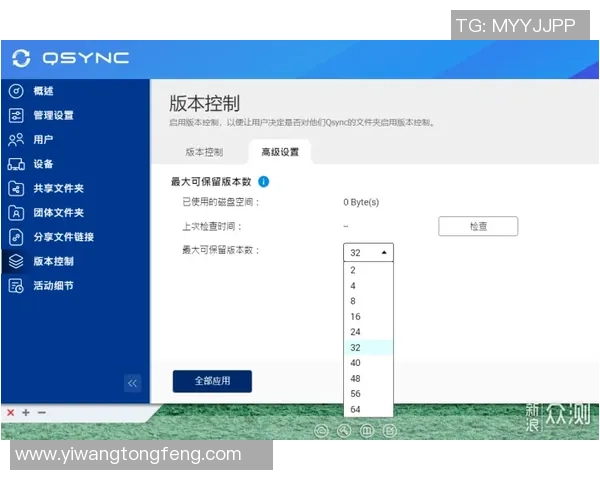Screen dimensions: 600x480
Task: Click the QSYNC logo in header
Action: pos(72,58)
